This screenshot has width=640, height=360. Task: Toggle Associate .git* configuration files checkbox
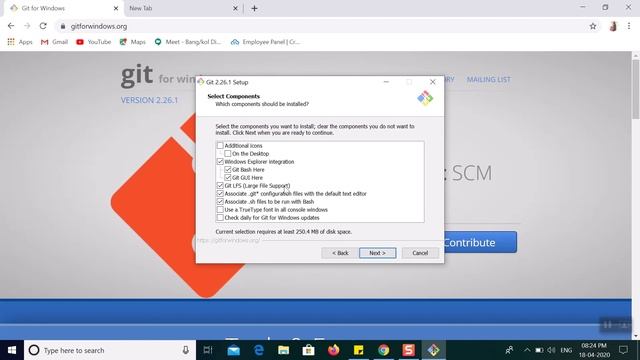coord(220,193)
